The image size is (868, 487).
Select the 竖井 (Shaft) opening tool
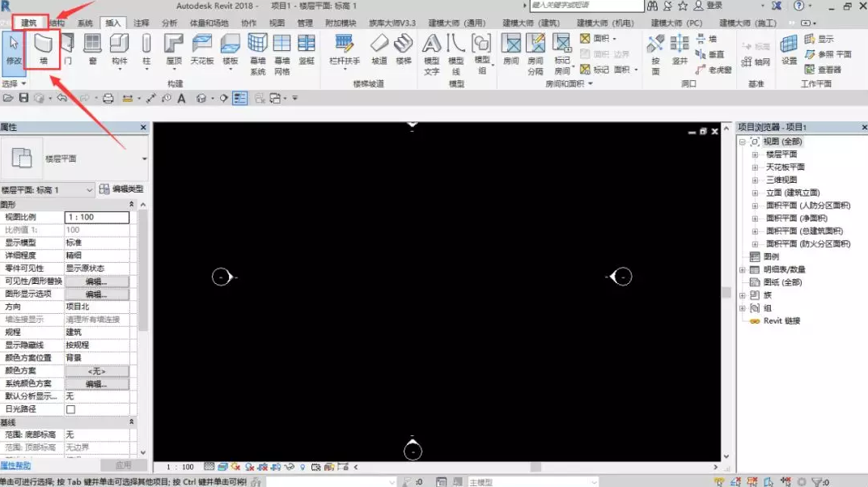click(x=680, y=49)
